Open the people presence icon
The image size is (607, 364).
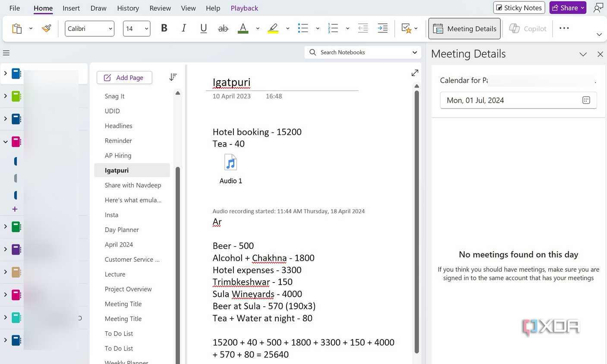pyautogui.click(x=598, y=8)
